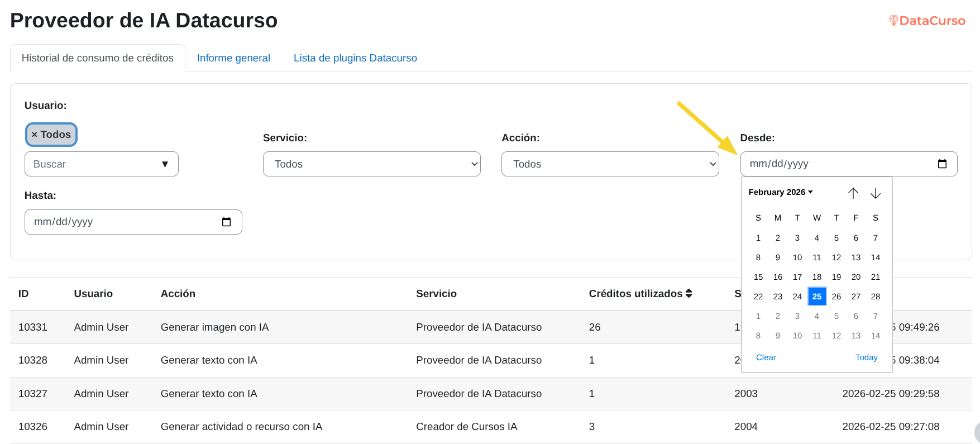Click the DataCurso logo
The image size is (980, 444).
tap(927, 21)
